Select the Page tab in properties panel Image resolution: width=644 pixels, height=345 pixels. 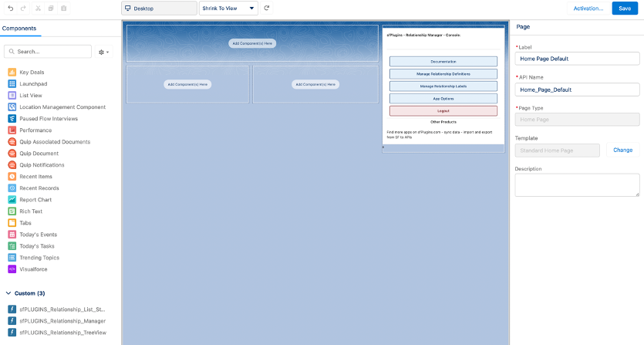(x=523, y=26)
